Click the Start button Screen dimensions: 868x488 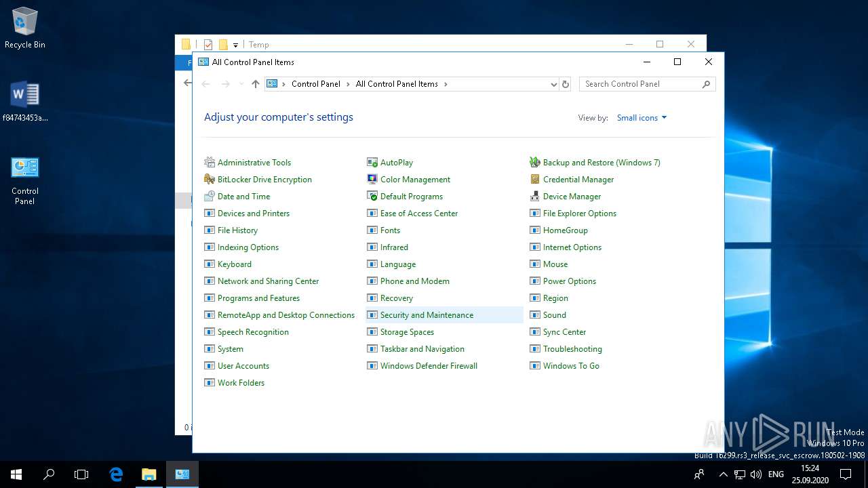tap(16, 474)
